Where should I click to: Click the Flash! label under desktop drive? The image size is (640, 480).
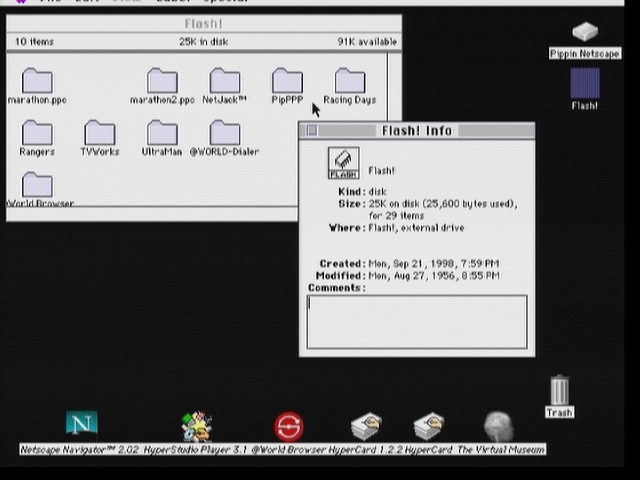pos(584,106)
